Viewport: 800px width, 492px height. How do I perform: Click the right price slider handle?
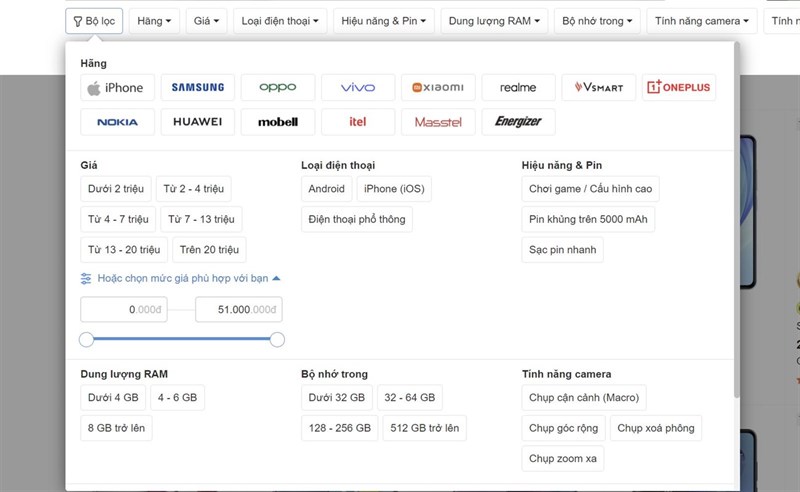pyautogui.click(x=277, y=339)
